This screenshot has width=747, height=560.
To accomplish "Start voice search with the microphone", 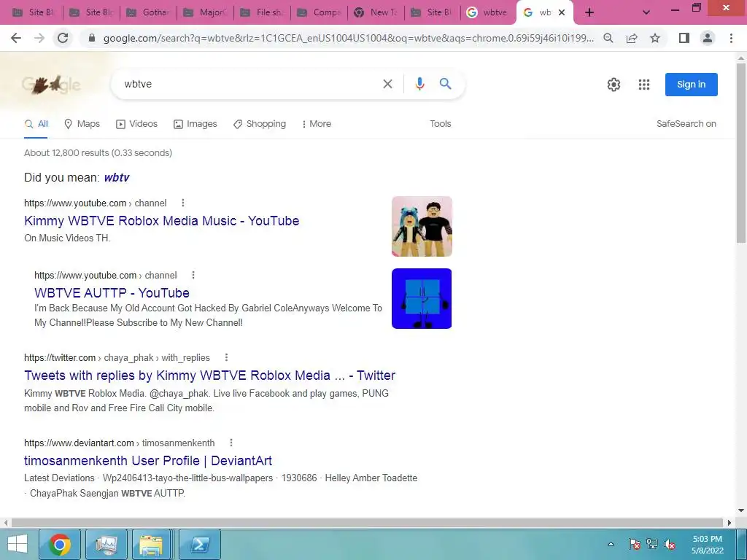I will pyautogui.click(x=419, y=84).
